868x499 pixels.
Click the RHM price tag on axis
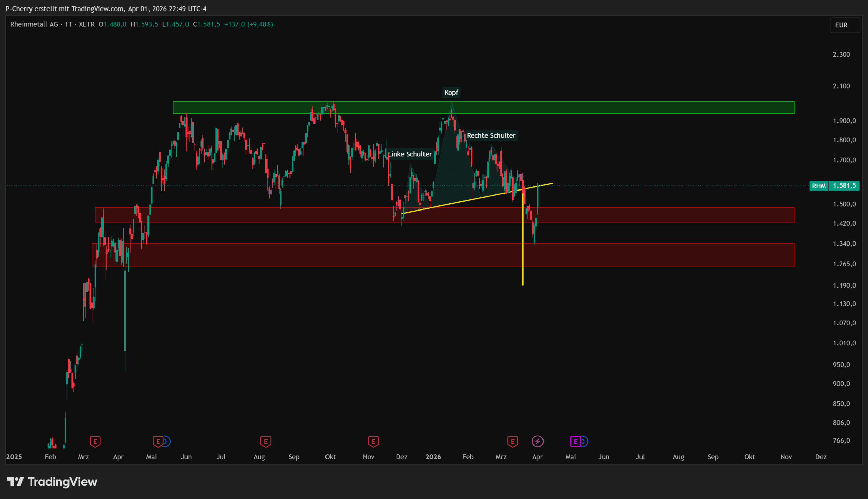(x=818, y=186)
